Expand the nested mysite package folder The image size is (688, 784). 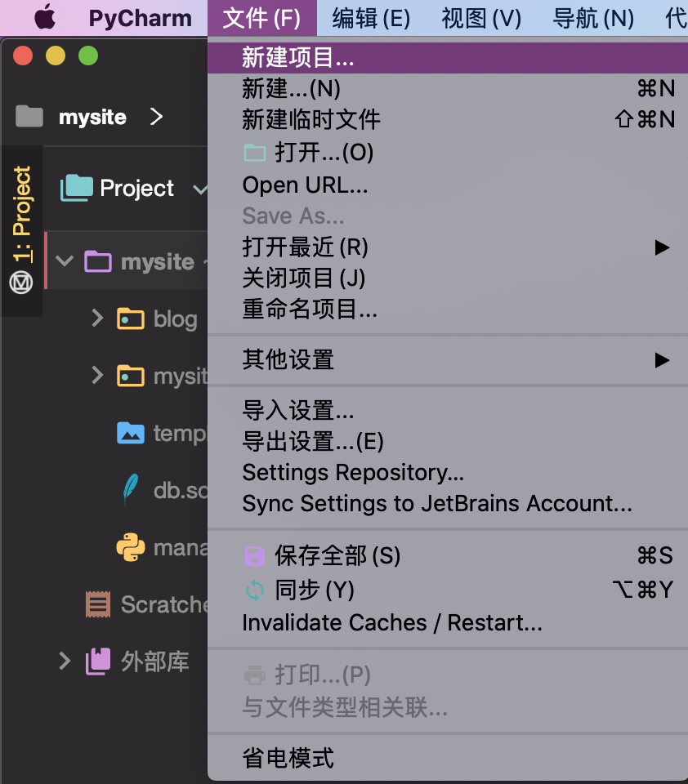click(x=97, y=375)
